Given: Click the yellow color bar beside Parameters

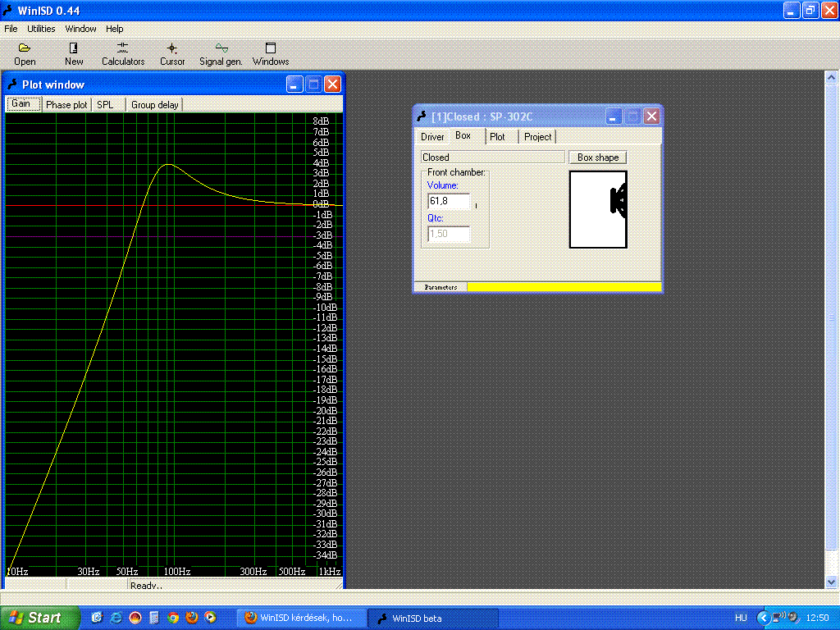Looking at the screenshot, I should [x=564, y=287].
